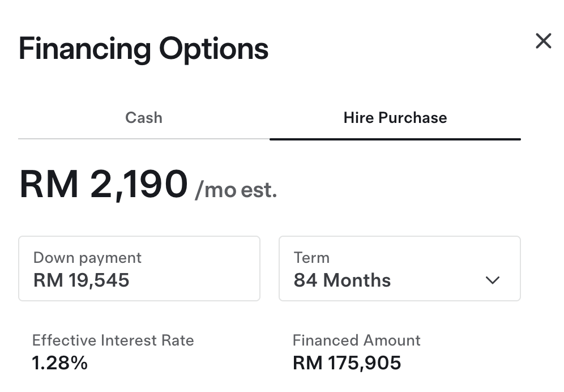Click the RM 2,190 monthly estimate
This screenshot has height=392, width=564.
(x=104, y=184)
